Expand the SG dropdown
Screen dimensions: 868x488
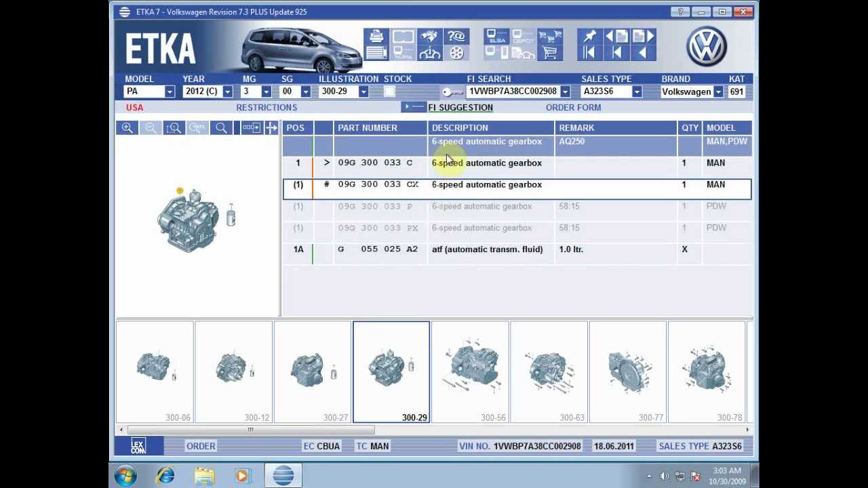click(x=305, y=92)
